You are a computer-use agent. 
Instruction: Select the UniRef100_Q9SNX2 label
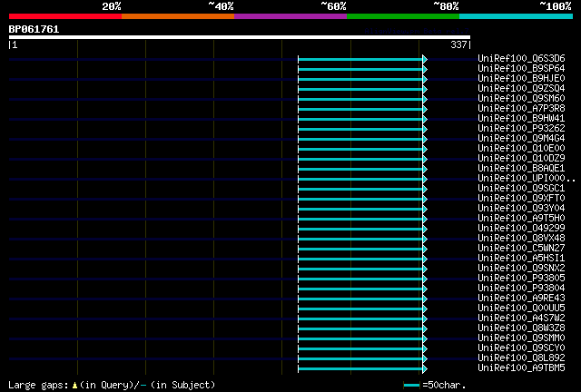(x=521, y=269)
